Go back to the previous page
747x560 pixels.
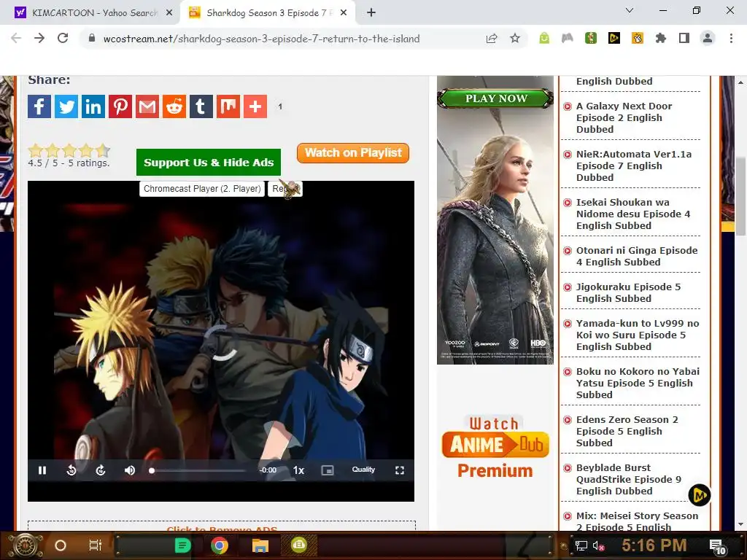tap(16, 39)
